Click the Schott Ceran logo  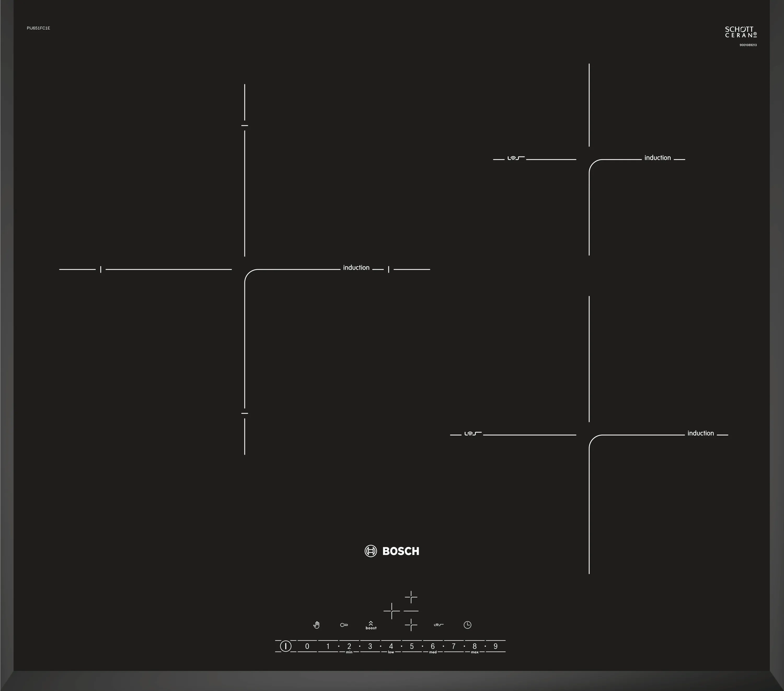click(x=741, y=32)
